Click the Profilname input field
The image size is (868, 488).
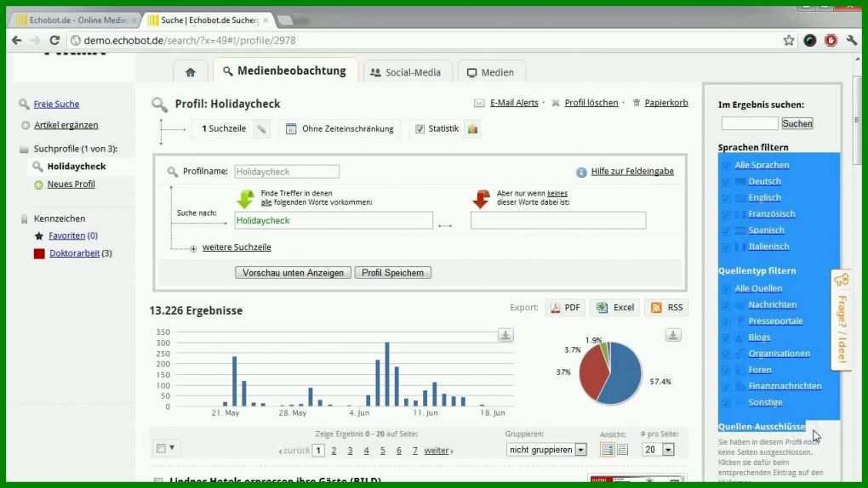[x=287, y=172]
